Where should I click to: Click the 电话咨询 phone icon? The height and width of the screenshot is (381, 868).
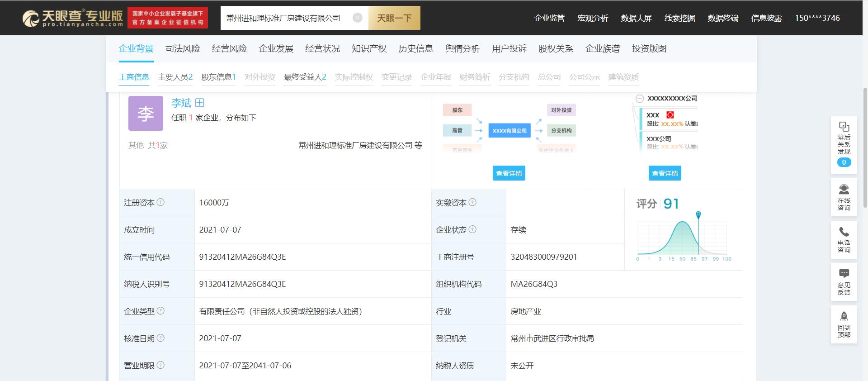click(844, 232)
